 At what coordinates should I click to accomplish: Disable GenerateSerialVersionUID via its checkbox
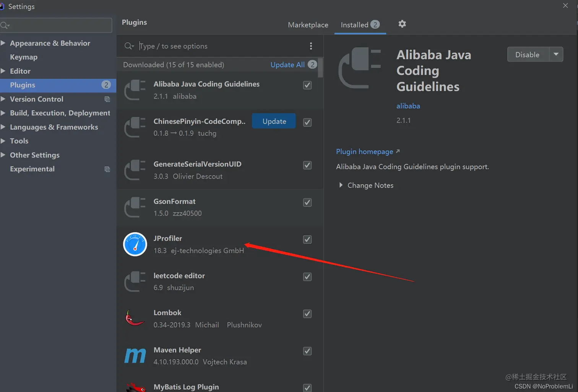click(307, 165)
